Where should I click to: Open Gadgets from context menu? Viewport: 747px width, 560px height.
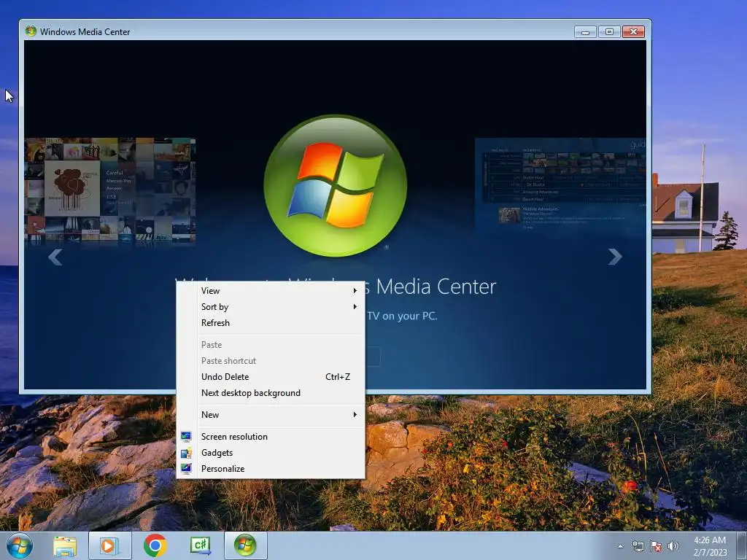[271, 453]
